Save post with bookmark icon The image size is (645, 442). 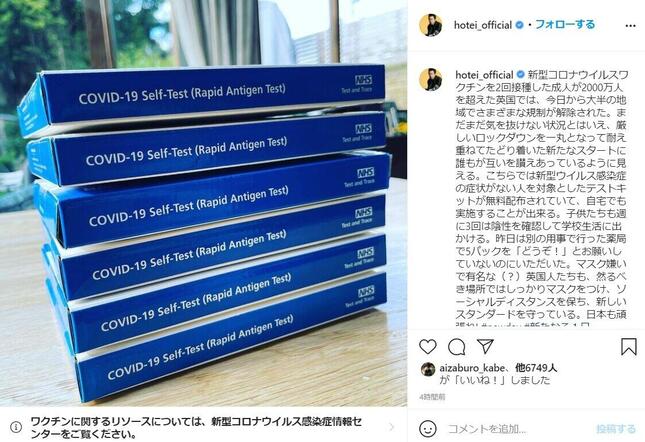(x=628, y=346)
